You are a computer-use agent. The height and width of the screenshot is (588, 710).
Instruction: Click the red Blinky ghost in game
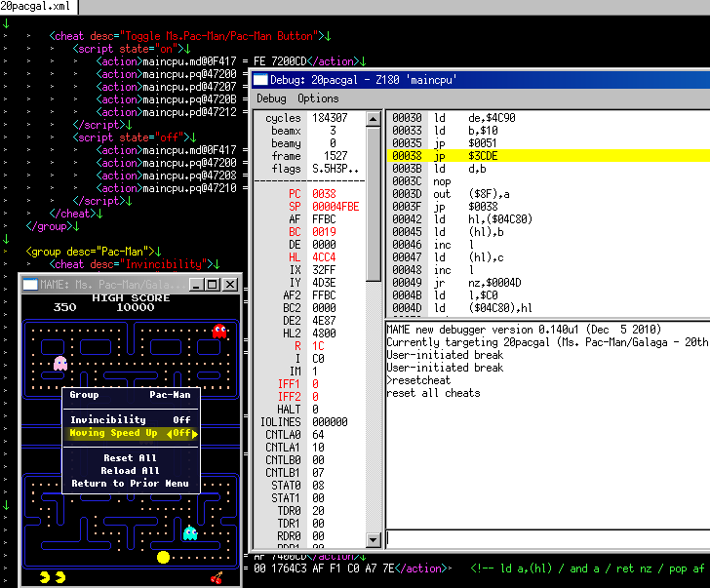coord(219,331)
